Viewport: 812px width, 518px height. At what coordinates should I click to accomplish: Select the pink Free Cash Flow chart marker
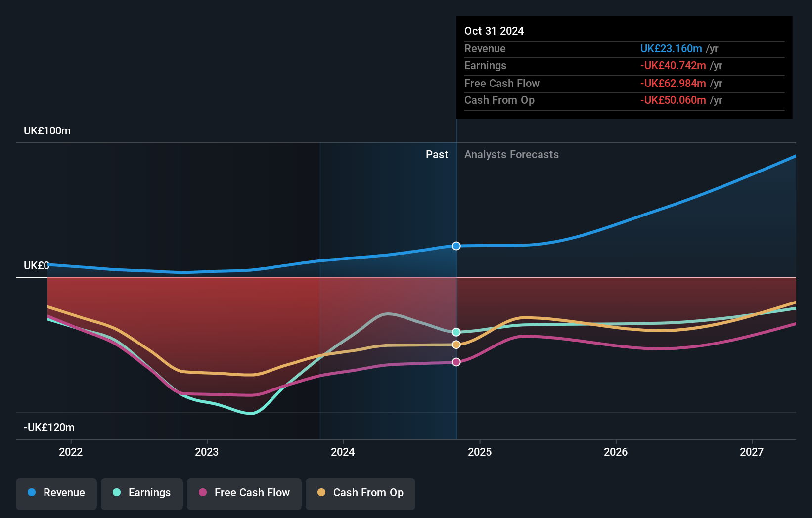click(x=455, y=362)
